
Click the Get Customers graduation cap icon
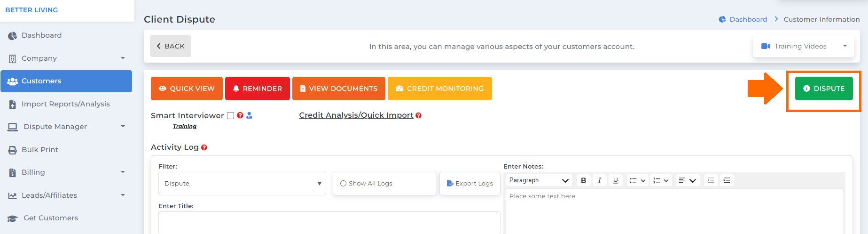tap(13, 218)
